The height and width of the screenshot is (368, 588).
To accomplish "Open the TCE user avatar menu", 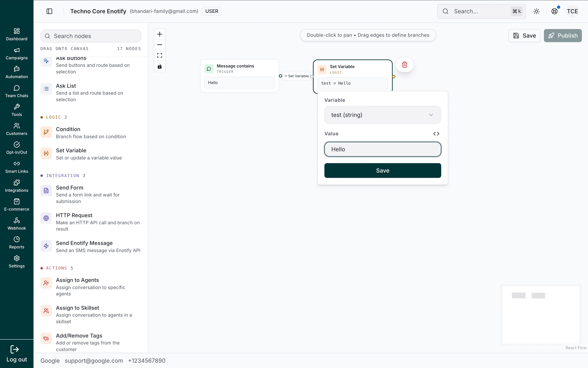I will (x=572, y=11).
